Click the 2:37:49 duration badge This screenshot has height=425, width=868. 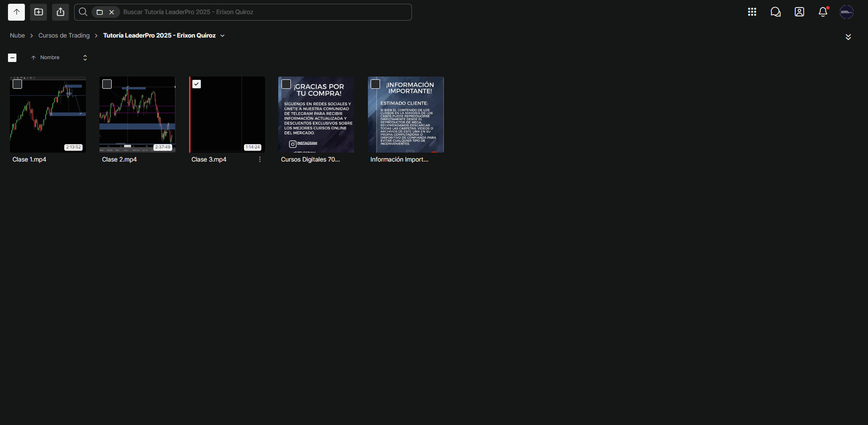pyautogui.click(x=163, y=147)
